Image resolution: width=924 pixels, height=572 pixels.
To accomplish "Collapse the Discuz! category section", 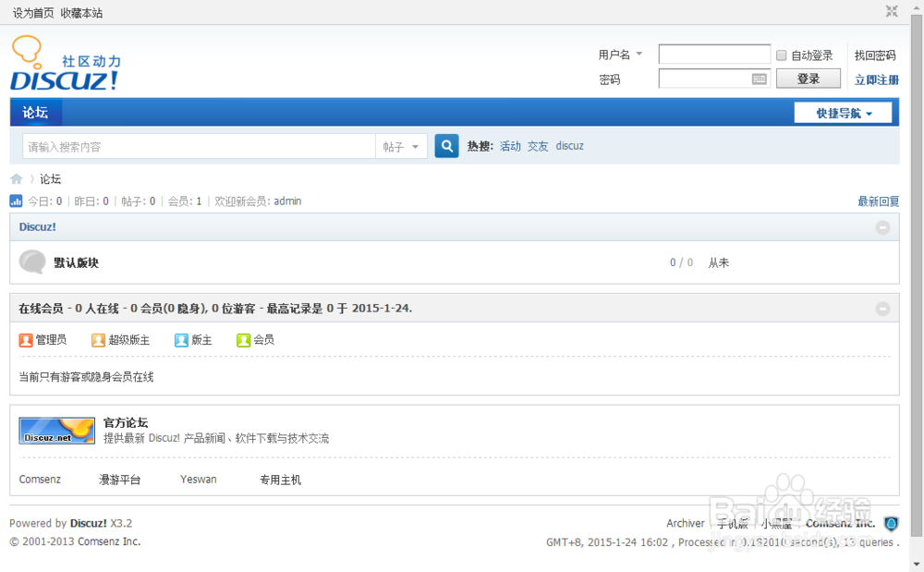I will (x=882, y=227).
